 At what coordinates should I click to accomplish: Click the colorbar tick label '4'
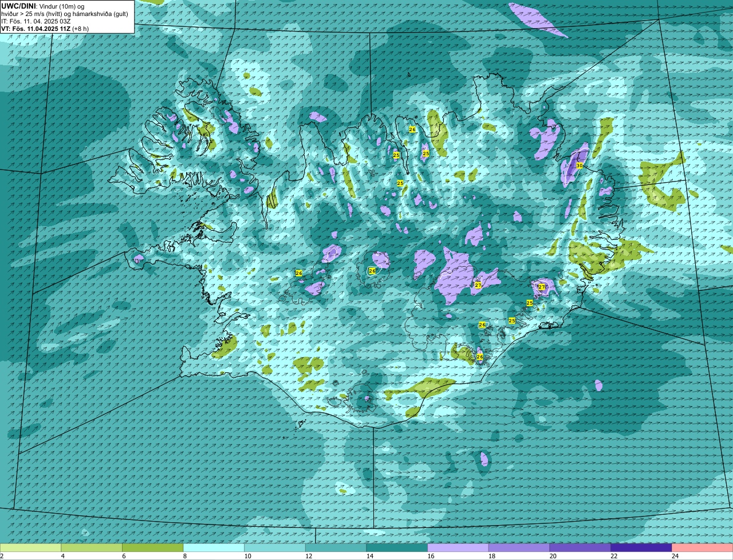pyautogui.click(x=62, y=556)
